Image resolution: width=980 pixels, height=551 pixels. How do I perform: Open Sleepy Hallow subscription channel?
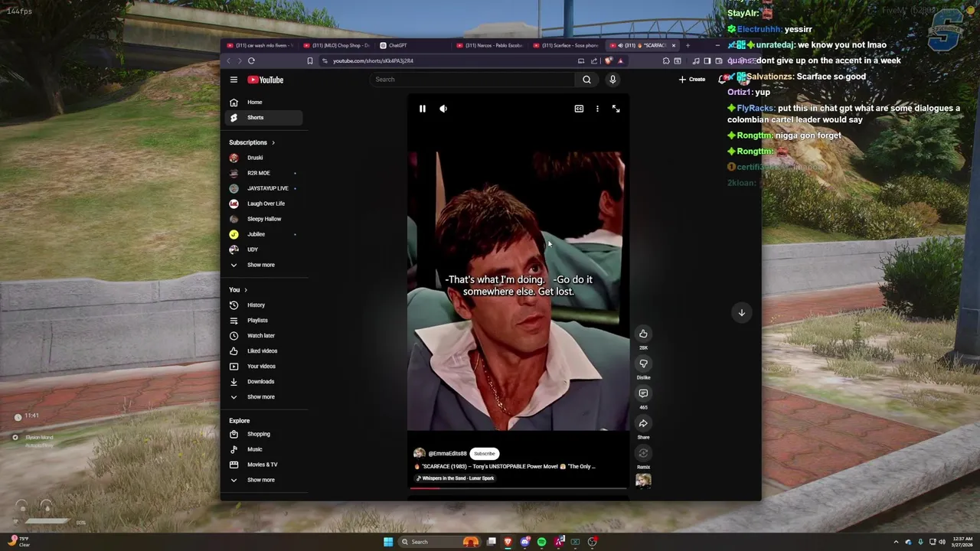(x=264, y=219)
